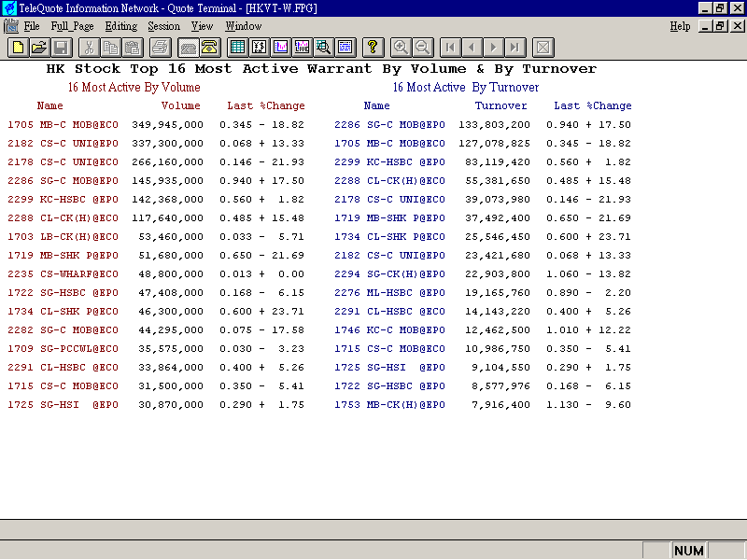Click the '16 Most Active By Volume' heading

click(134, 87)
